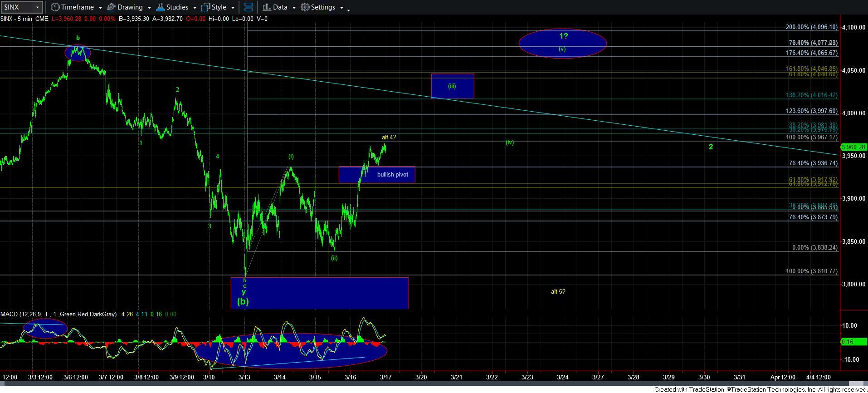Click the (iii) target box label

pos(452,86)
